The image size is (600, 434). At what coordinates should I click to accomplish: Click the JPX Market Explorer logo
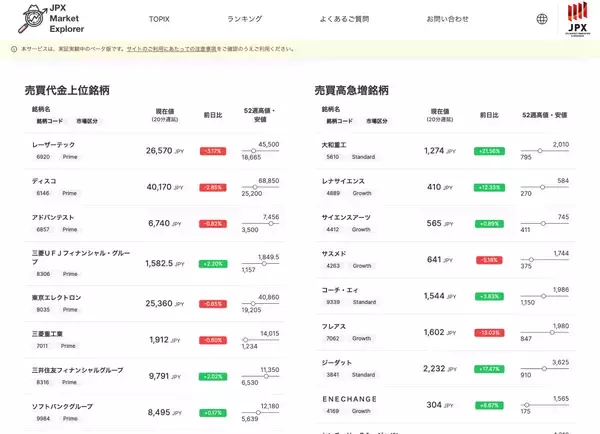[51, 19]
